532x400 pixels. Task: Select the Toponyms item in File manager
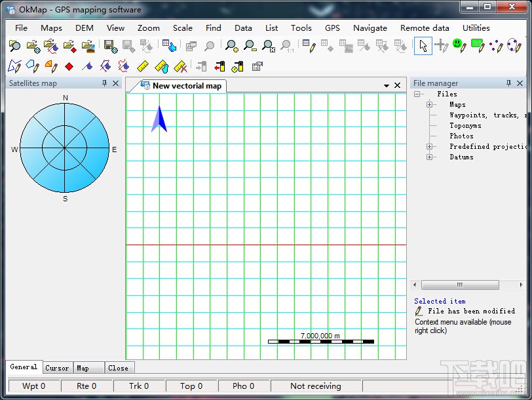click(x=465, y=126)
